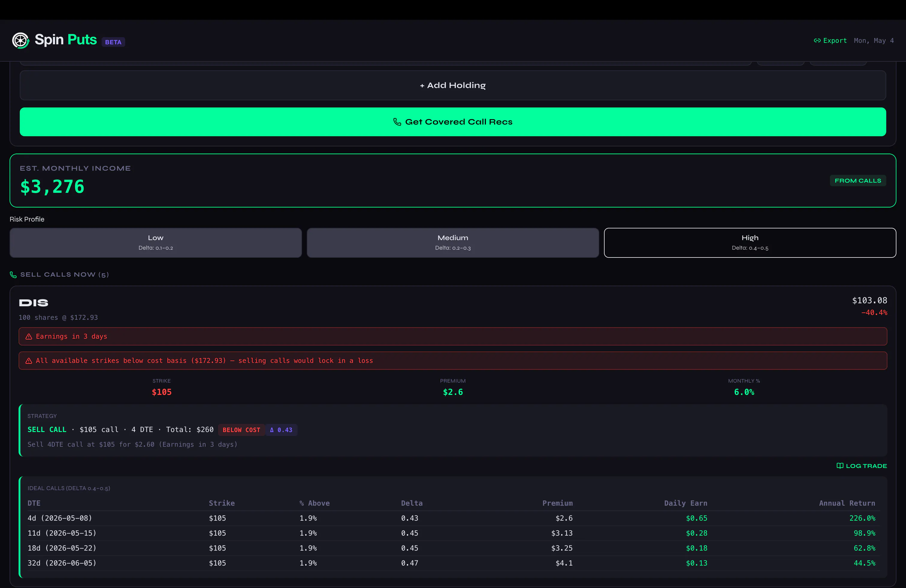This screenshot has height=588, width=906.
Task: Click the Daily Earn column header
Action: pos(685,503)
